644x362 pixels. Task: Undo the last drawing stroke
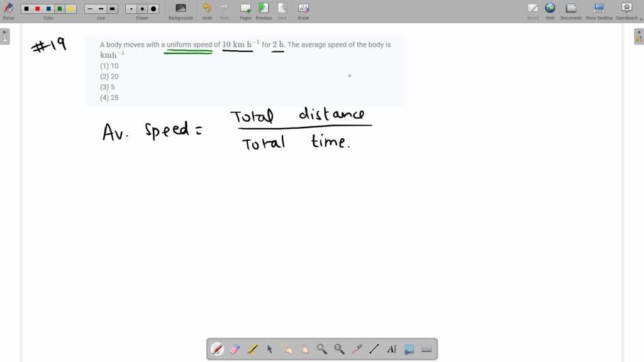pyautogui.click(x=207, y=9)
